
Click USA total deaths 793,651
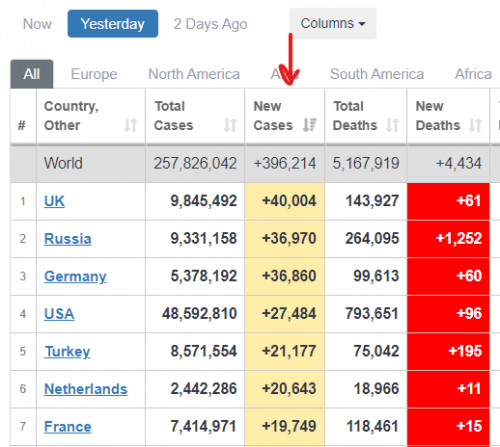[372, 314]
